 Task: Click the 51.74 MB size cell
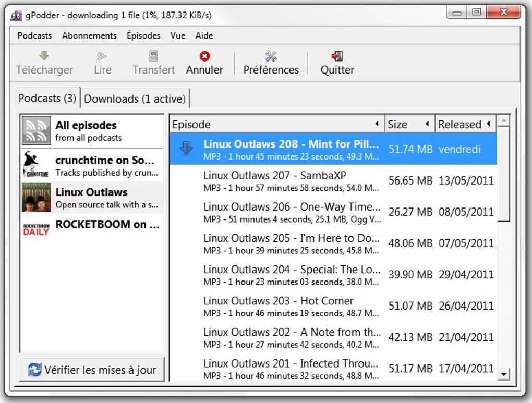[x=410, y=149]
